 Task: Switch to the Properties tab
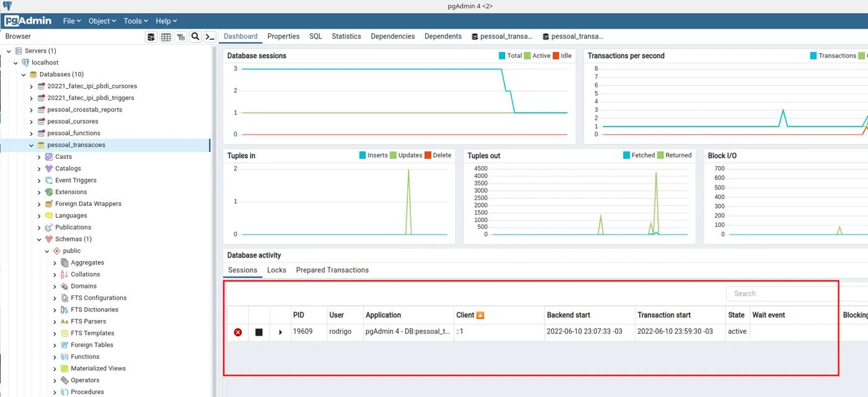(x=283, y=37)
